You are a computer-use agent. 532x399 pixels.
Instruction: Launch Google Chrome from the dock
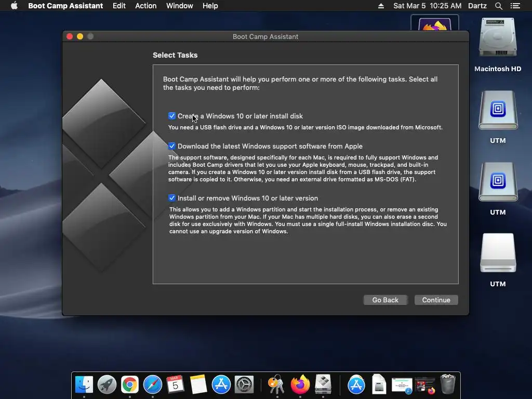click(x=129, y=385)
